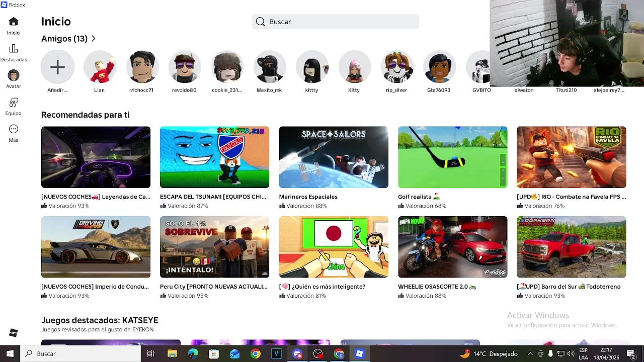Click the Golf realista title text

click(x=419, y=197)
